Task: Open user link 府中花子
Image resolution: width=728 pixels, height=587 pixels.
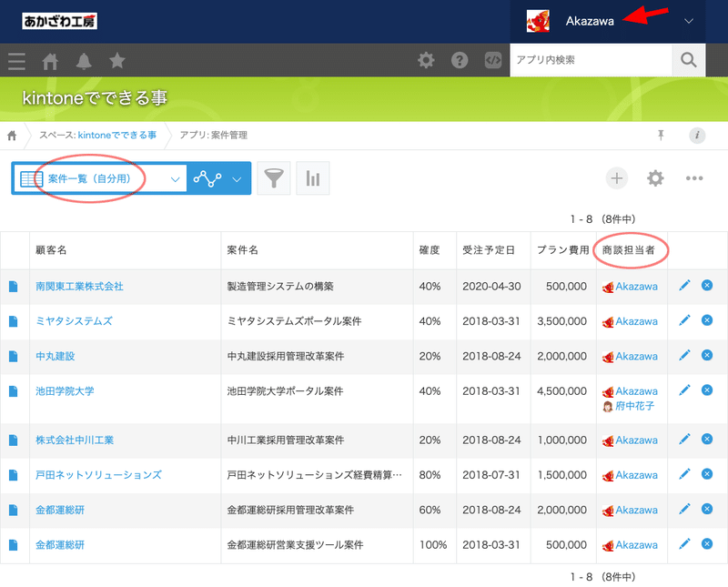Action: [x=634, y=406]
